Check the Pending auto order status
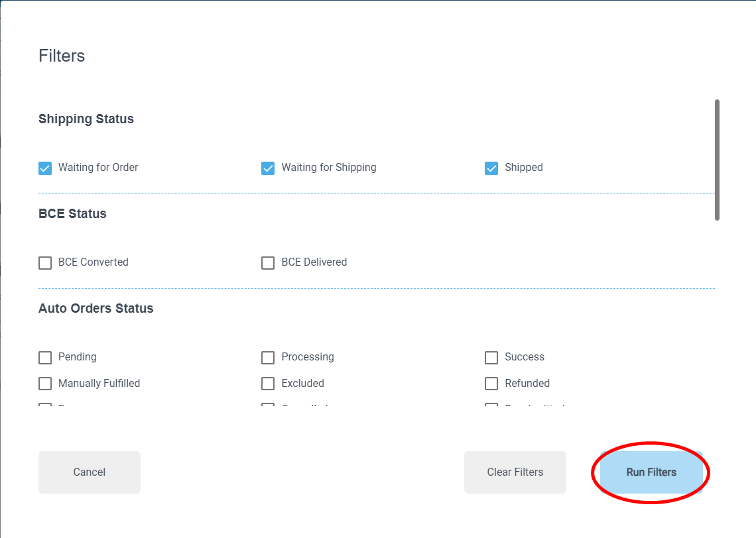This screenshot has width=756, height=538. coord(45,358)
